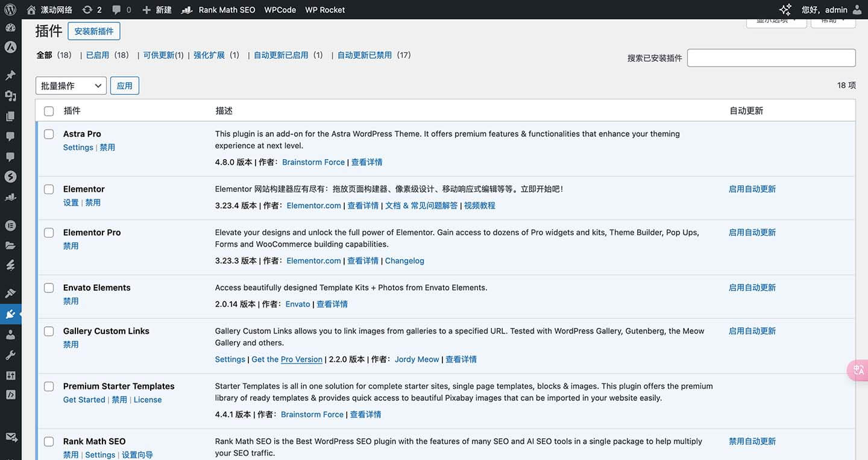Open the envelope mail icon in sidebar
The height and width of the screenshot is (460, 868).
point(10,438)
